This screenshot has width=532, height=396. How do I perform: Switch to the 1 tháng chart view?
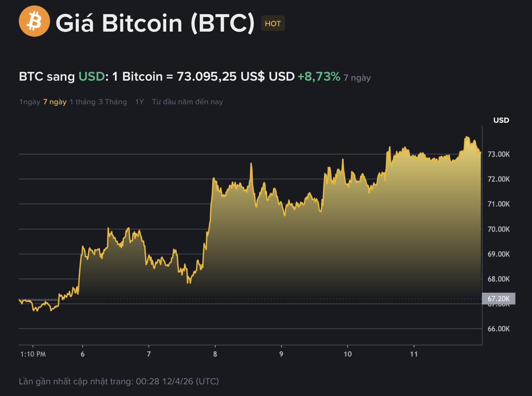[82, 102]
